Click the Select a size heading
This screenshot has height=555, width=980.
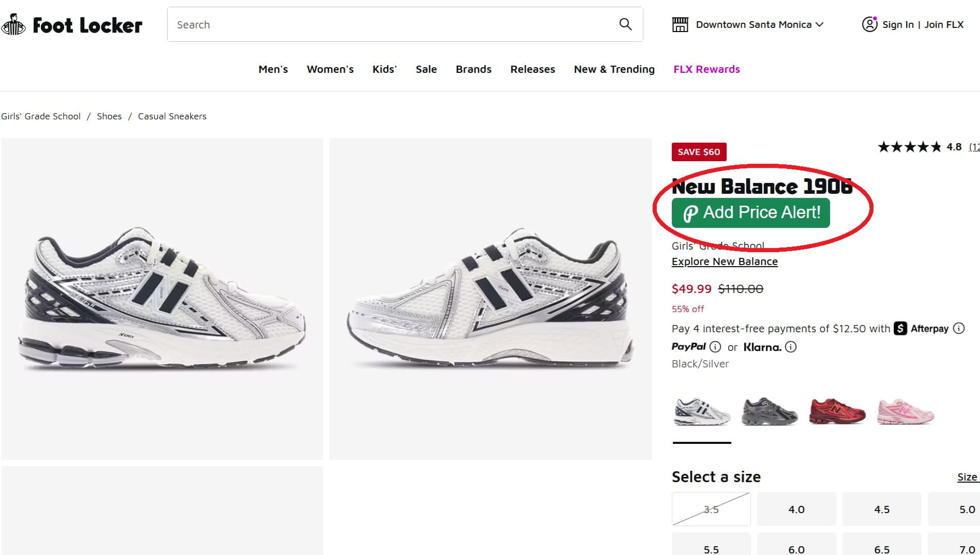716,477
